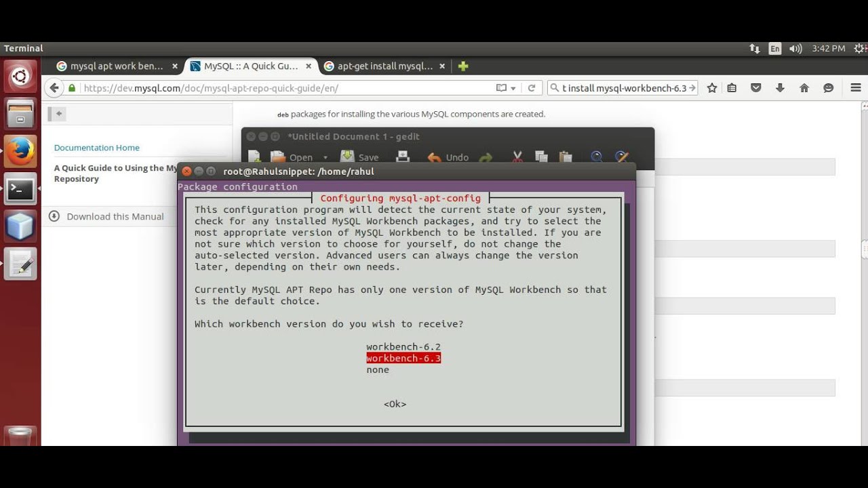
Task: Reload the current Firefox page
Action: tap(532, 88)
